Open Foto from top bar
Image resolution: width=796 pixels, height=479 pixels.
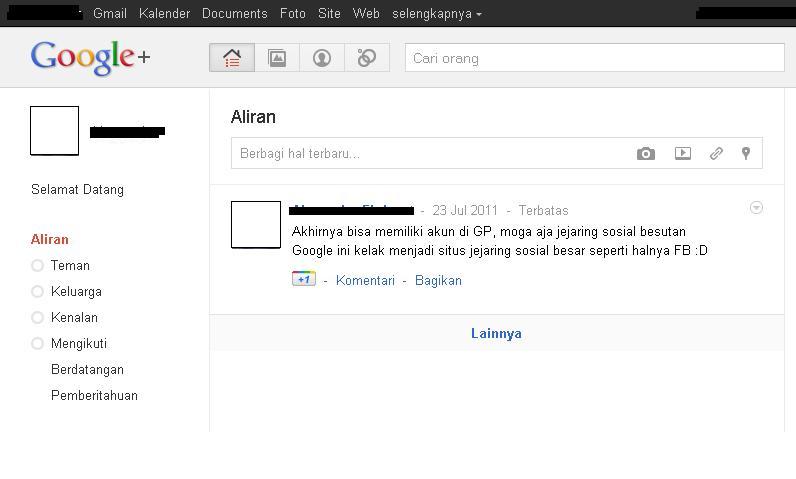(x=293, y=14)
